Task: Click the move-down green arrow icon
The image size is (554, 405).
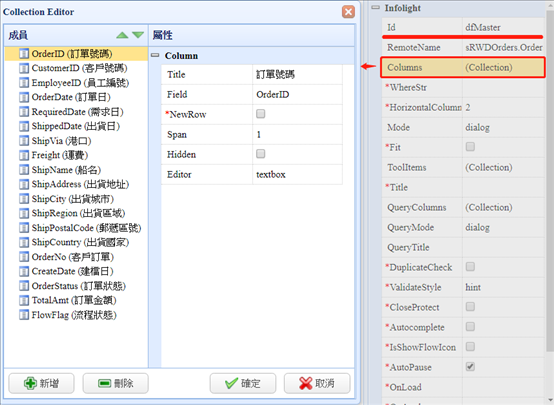Action: (138, 35)
